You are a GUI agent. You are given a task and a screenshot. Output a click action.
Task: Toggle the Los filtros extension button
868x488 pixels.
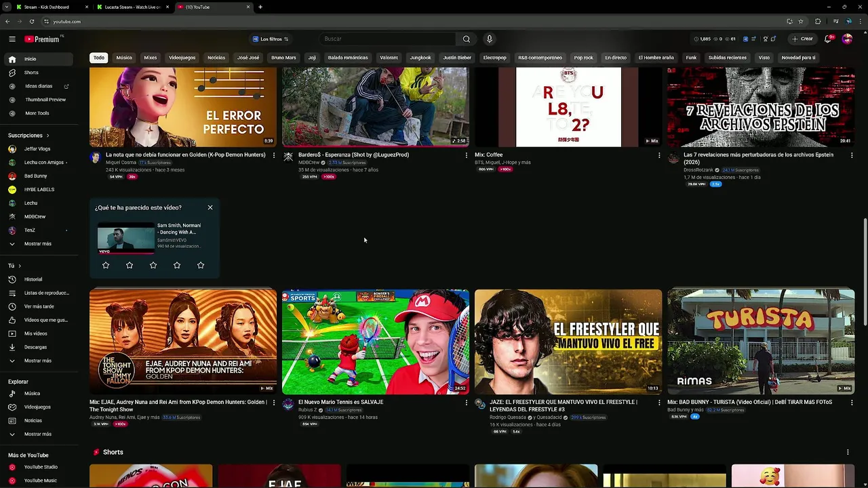[271, 39]
